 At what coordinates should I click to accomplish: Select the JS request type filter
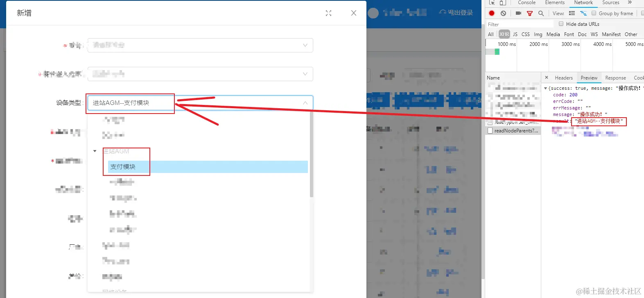[515, 34]
